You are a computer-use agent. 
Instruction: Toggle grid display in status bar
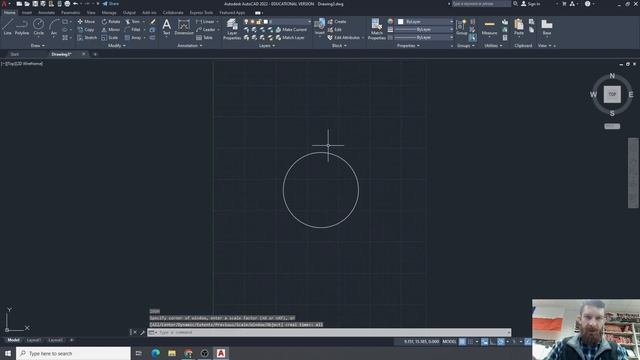pos(462,342)
